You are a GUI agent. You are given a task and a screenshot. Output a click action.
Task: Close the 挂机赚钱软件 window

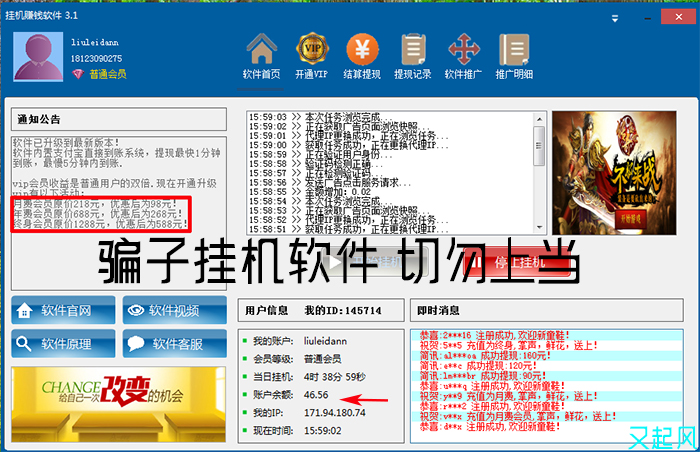(679, 17)
